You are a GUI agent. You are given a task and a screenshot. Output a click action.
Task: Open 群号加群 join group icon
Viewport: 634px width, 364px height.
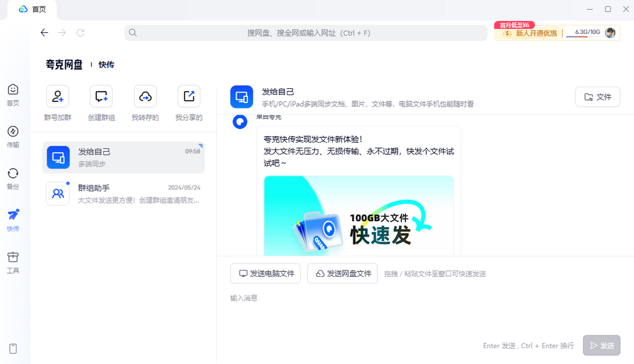click(x=58, y=96)
